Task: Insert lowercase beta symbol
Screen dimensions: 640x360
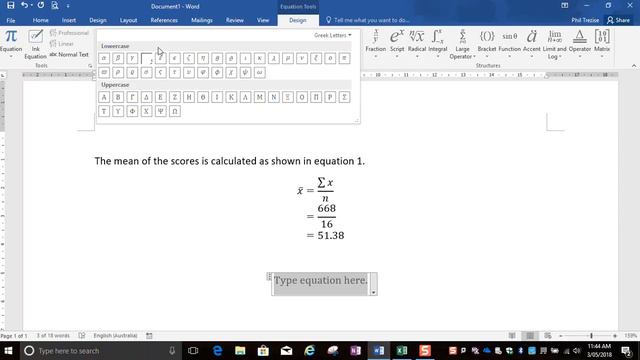Action: click(118, 58)
